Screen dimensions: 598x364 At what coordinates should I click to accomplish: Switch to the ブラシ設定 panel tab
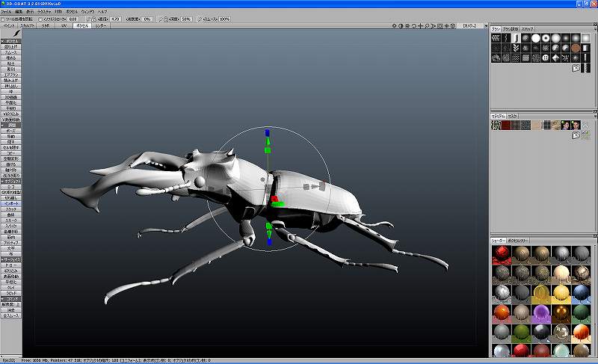pyautogui.click(x=510, y=29)
